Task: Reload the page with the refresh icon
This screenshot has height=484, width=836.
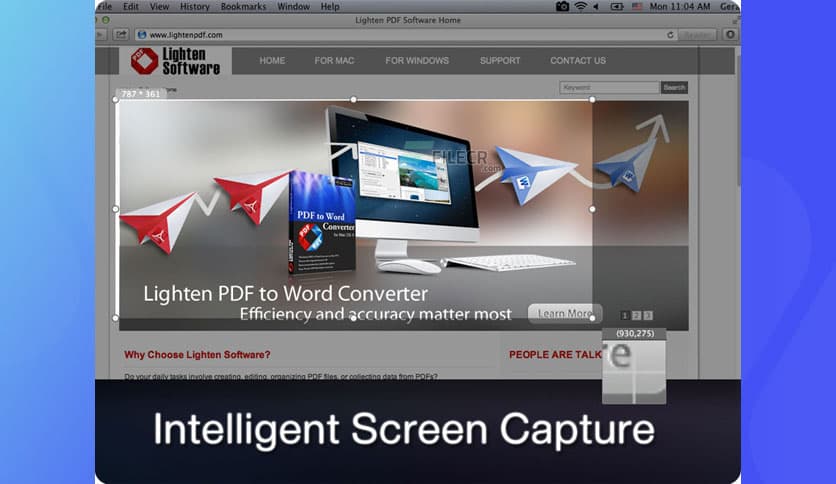Action: point(670,35)
